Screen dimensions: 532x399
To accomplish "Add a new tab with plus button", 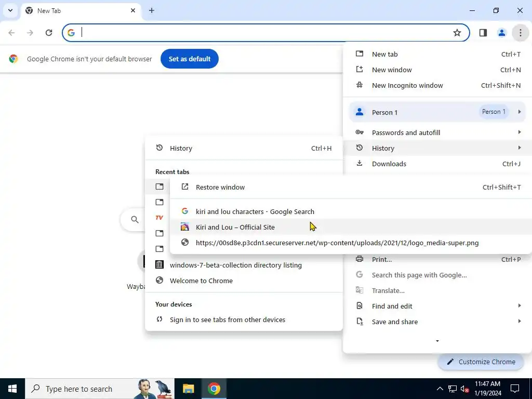I will pyautogui.click(x=152, y=10).
